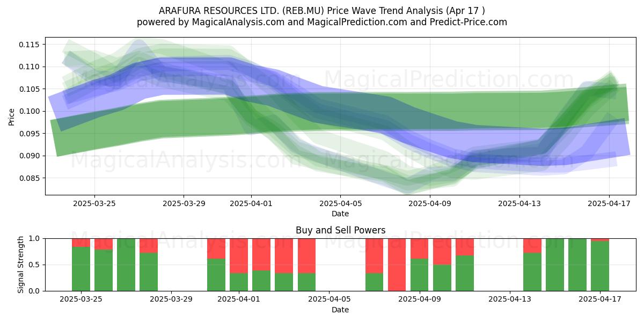Image resolution: width=644 pixels, height=322 pixels.
Task: Click the nearly all-green bar above 2025-04-17
Action: pos(599,265)
